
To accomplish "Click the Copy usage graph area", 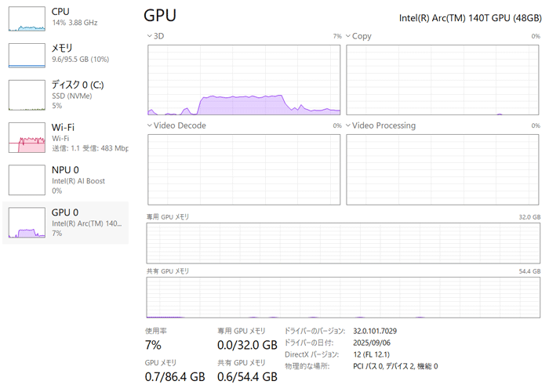I will click(443, 79).
